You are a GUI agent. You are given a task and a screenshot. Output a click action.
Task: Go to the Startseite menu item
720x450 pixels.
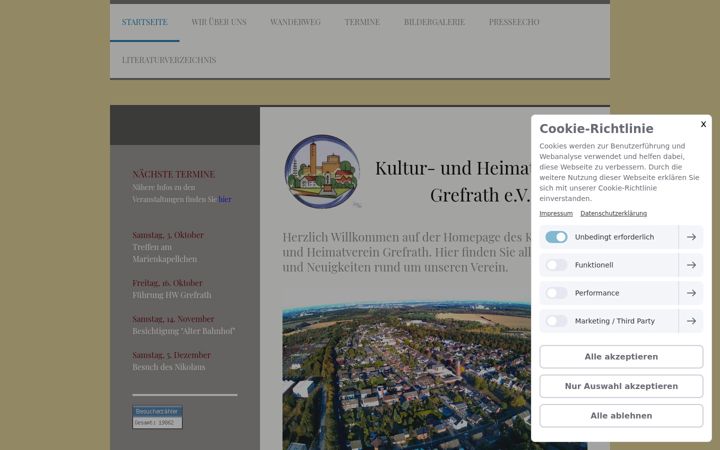tap(145, 22)
